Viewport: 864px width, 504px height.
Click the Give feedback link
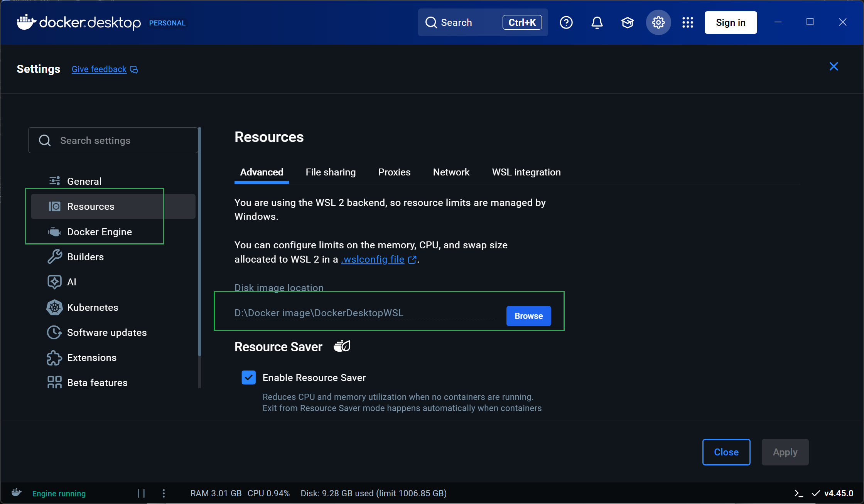click(x=99, y=69)
